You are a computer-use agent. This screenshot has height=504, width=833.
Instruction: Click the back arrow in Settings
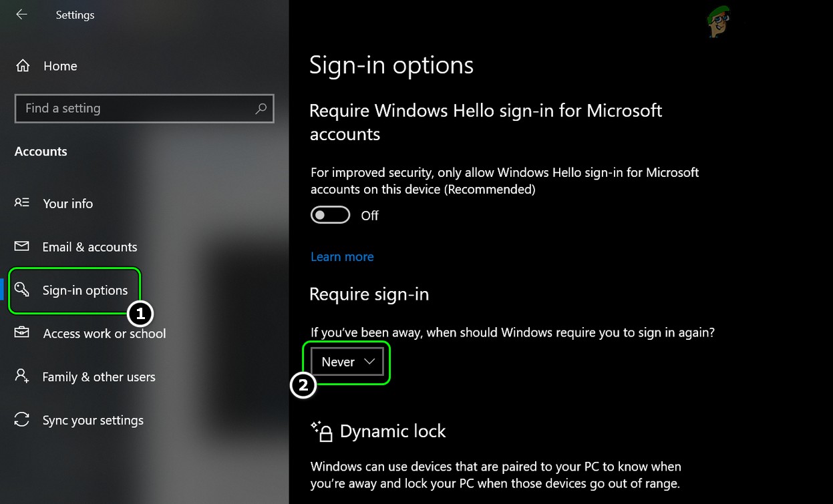(x=21, y=14)
